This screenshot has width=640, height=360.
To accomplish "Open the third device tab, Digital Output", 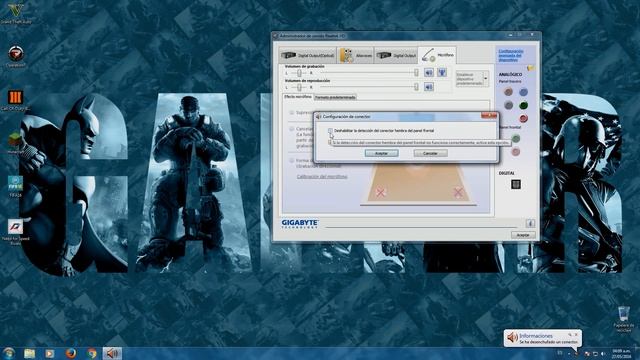I will point(396,55).
